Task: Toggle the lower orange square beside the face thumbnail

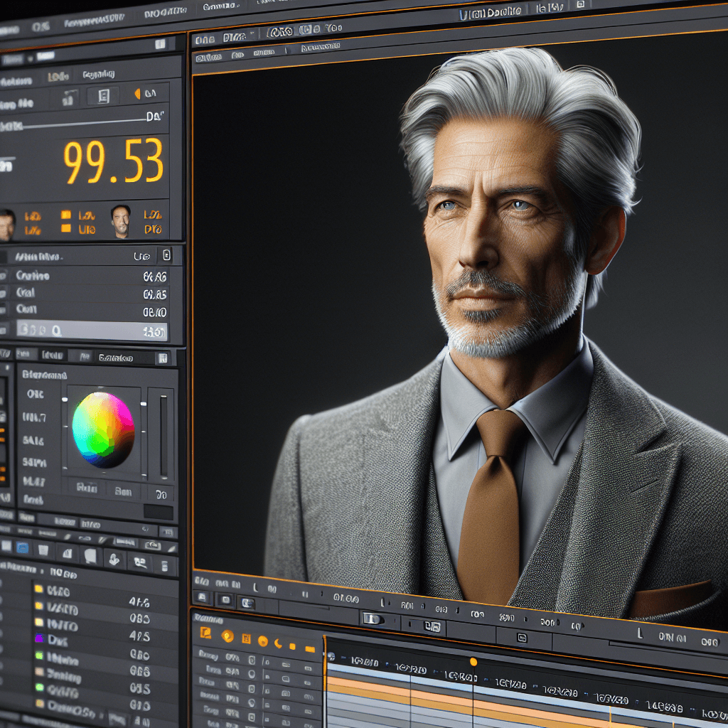Action: [x=65, y=228]
